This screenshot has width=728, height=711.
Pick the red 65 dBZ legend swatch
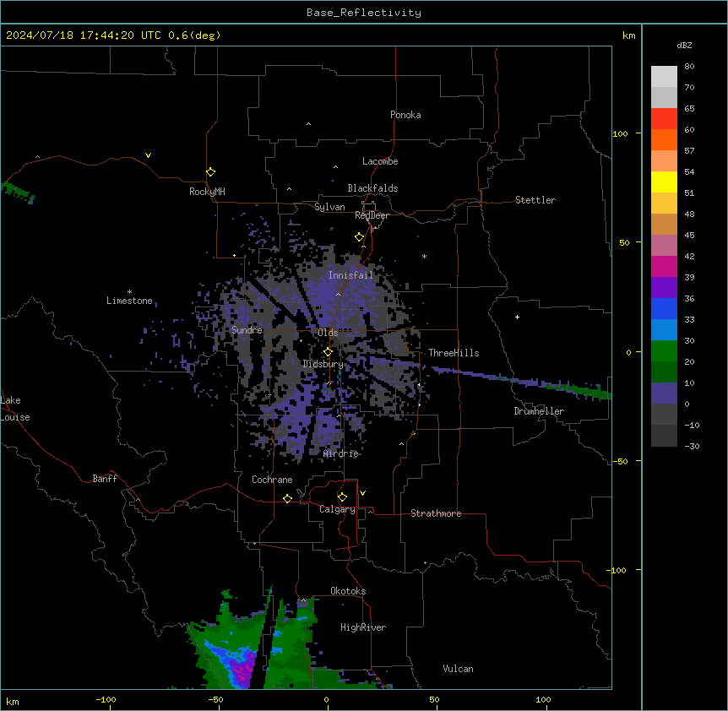664,118
